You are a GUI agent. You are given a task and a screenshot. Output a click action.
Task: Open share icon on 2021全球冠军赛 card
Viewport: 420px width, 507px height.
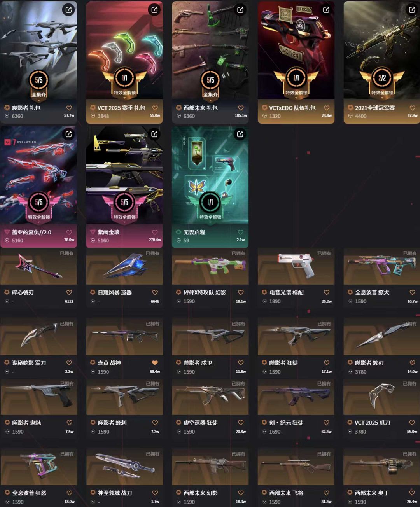pos(412,10)
